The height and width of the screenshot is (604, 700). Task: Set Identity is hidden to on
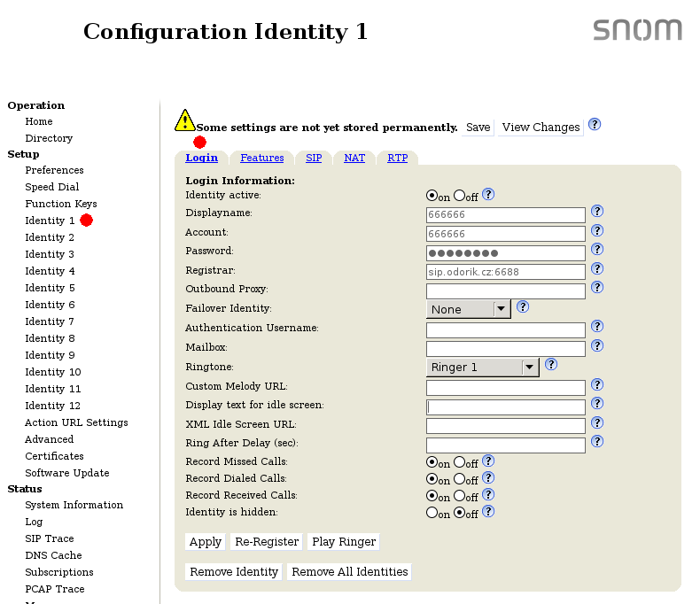tap(432, 513)
